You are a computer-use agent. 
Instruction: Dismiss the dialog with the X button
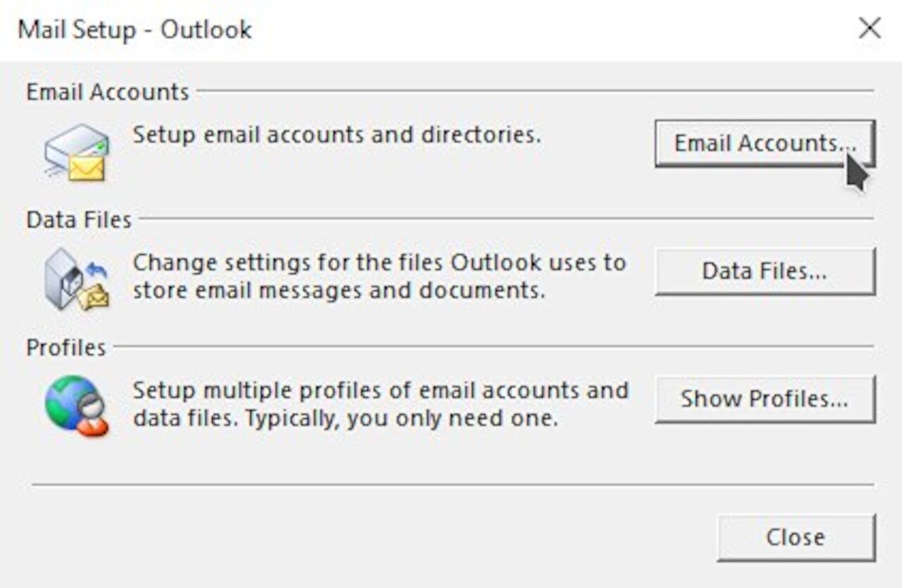tap(870, 28)
